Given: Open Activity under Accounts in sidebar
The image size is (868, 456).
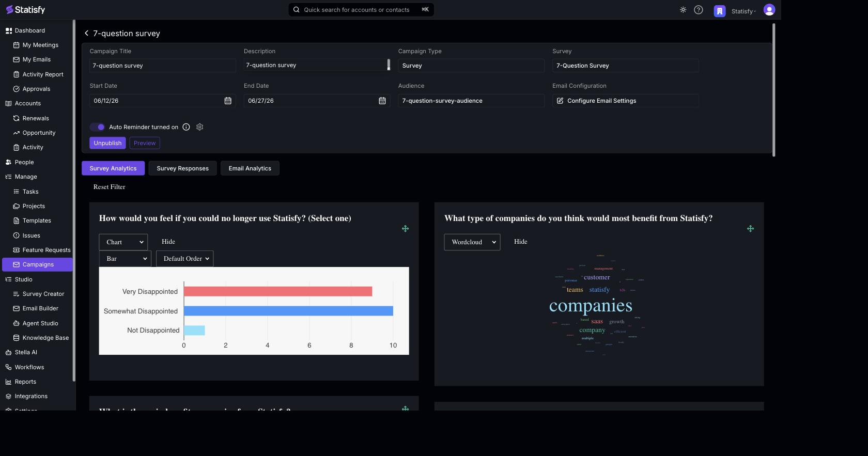Looking at the screenshot, I should pos(33,147).
